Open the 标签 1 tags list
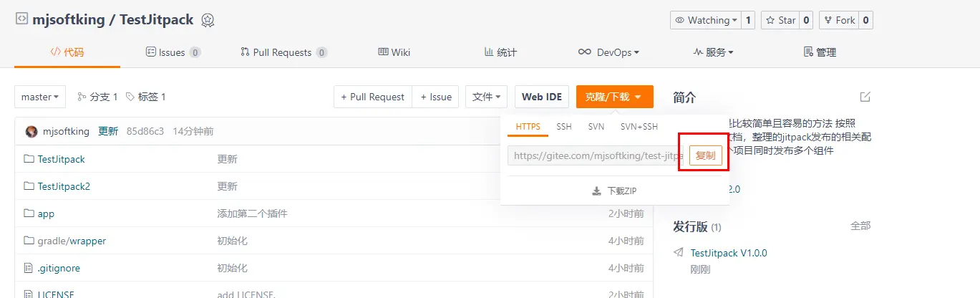 pos(145,97)
